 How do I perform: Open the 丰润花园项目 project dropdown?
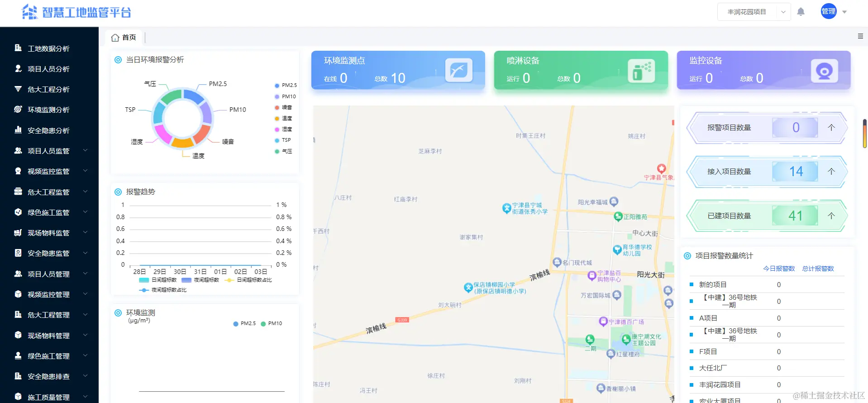point(754,12)
